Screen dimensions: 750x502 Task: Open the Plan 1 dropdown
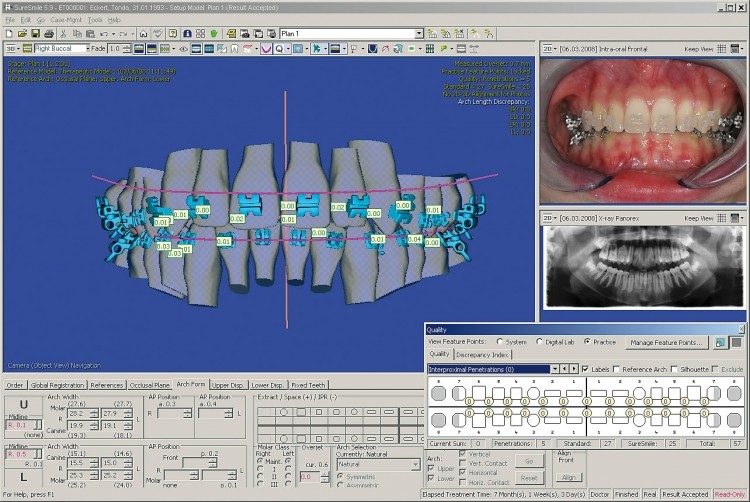tap(419, 33)
